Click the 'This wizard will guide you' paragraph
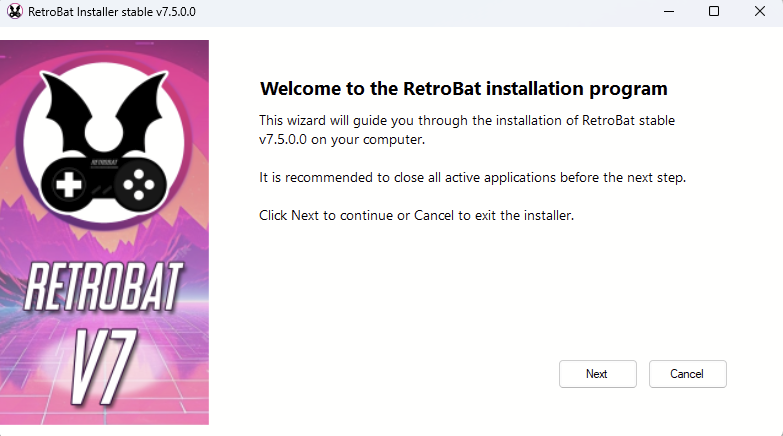Screen dimensions: 783x436 [x=467, y=130]
